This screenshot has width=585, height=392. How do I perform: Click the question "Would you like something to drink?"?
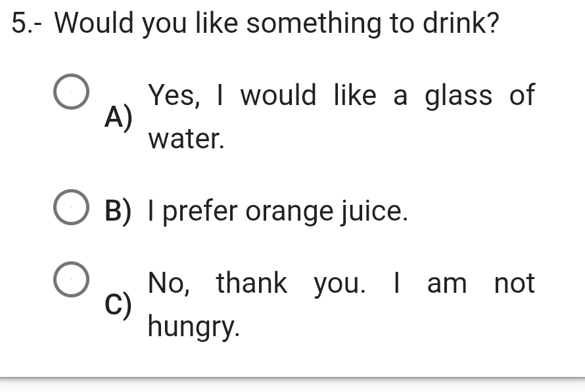277,24
